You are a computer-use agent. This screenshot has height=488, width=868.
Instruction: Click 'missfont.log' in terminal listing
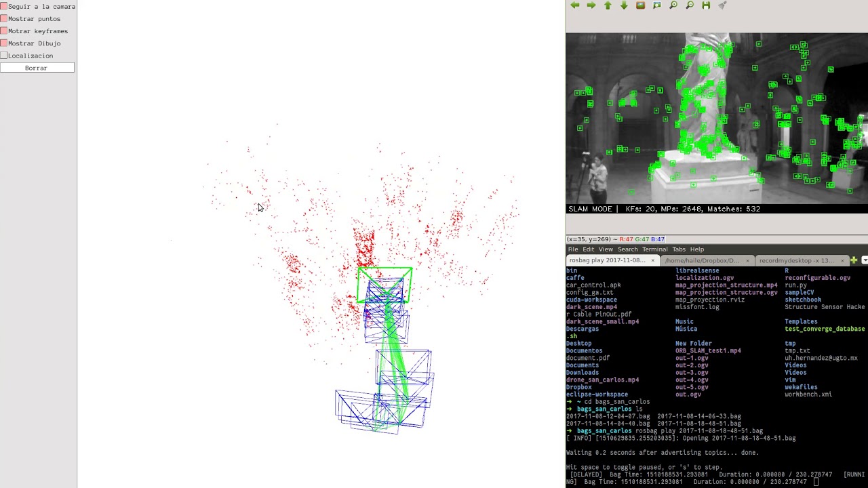[x=697, y=307]
